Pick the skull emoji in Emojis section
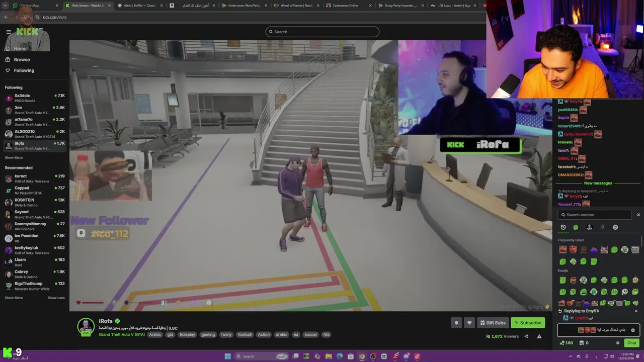Viewport: 644px width, 362px height. pos(625,292)
